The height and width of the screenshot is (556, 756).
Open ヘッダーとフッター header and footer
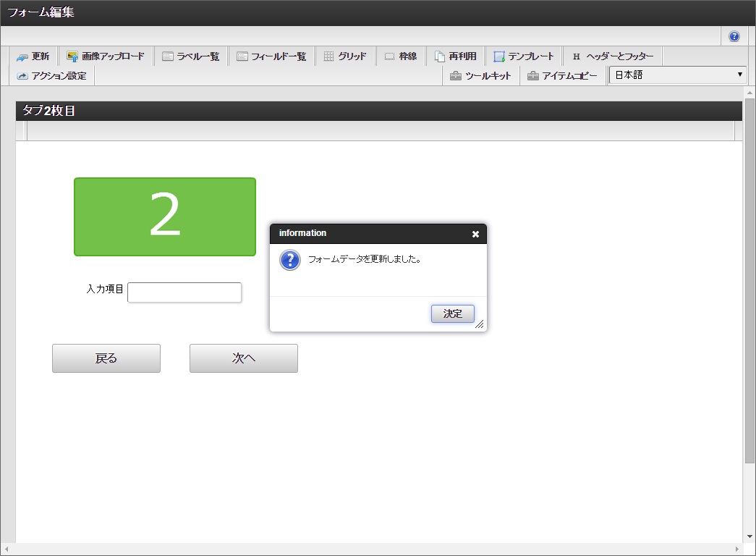[x=613, y=56]
